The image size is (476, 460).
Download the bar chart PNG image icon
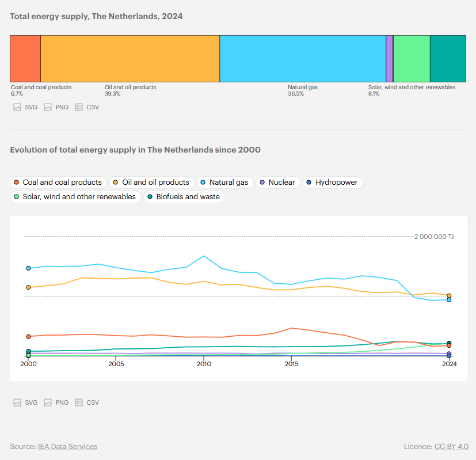(48, 107)
